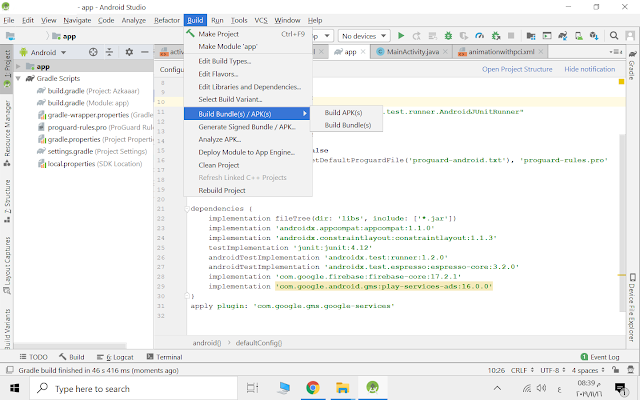The width and height of the screenshot is (640, 400).
Task: Open the Structure side tool window
Action: click(x=7, y=201)
